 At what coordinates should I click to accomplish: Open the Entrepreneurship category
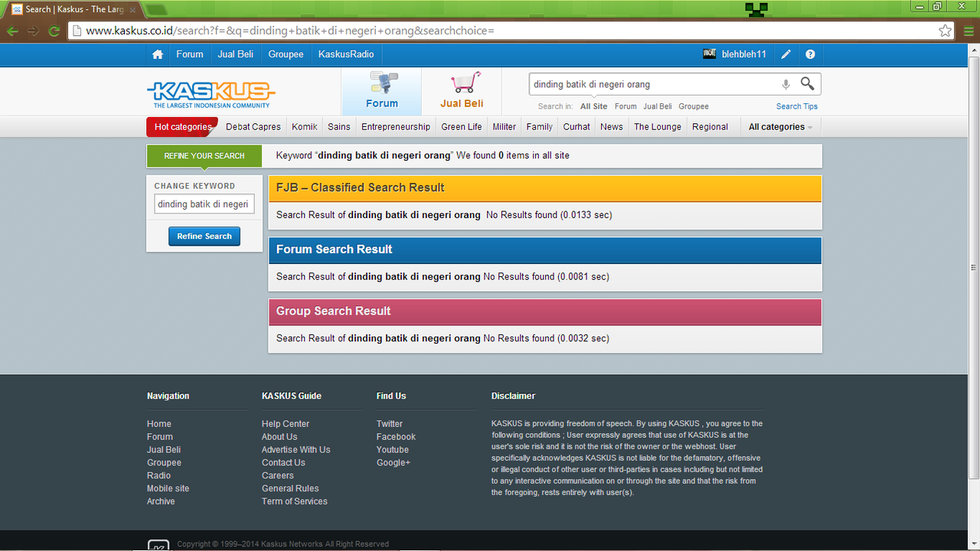396,127
